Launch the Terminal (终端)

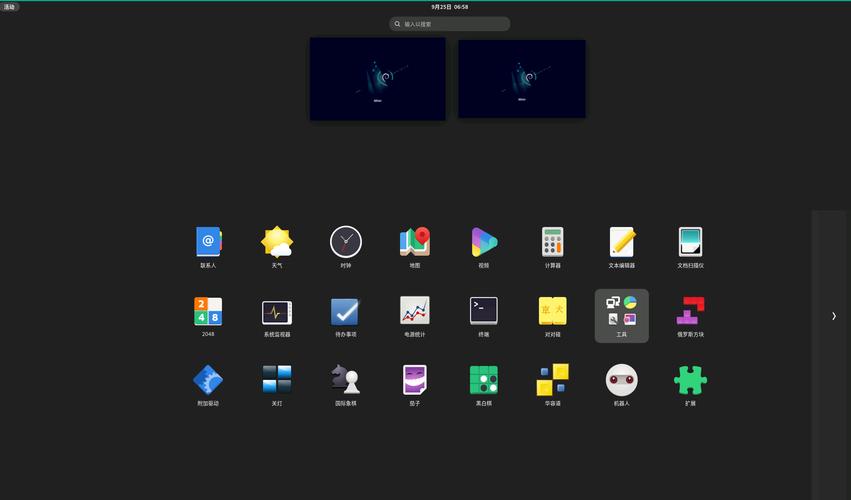point(484,315)
